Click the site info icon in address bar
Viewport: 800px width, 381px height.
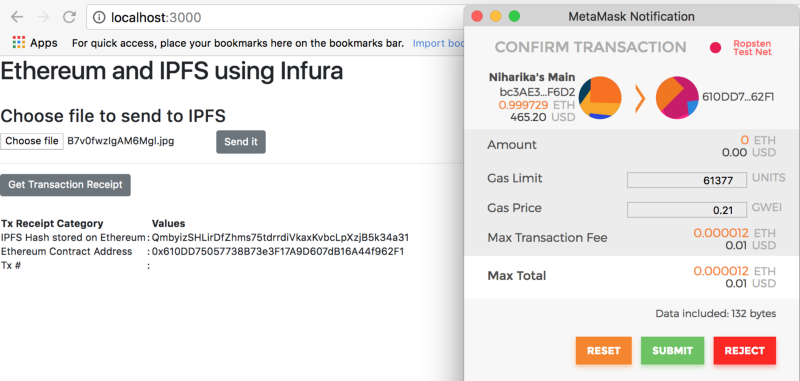99,18
